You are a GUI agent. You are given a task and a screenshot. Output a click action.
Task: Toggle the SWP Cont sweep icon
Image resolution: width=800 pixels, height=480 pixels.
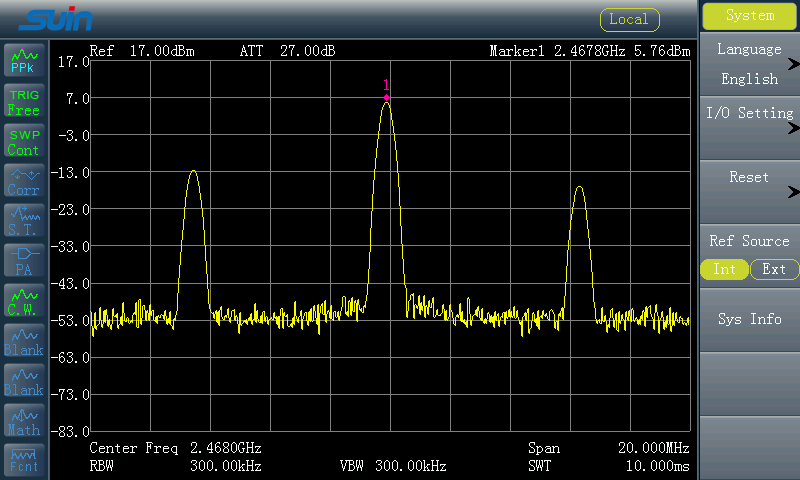(x=24, y=142)
